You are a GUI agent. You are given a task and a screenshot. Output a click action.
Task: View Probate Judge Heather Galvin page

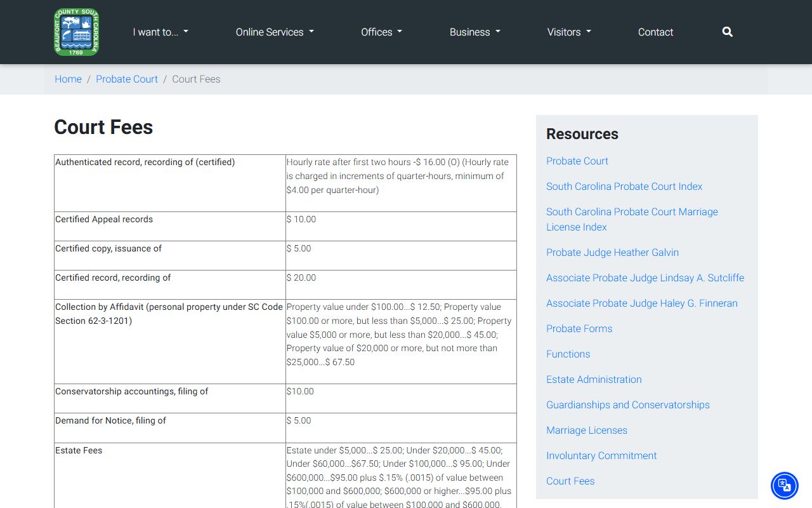(x=612, y=252)
